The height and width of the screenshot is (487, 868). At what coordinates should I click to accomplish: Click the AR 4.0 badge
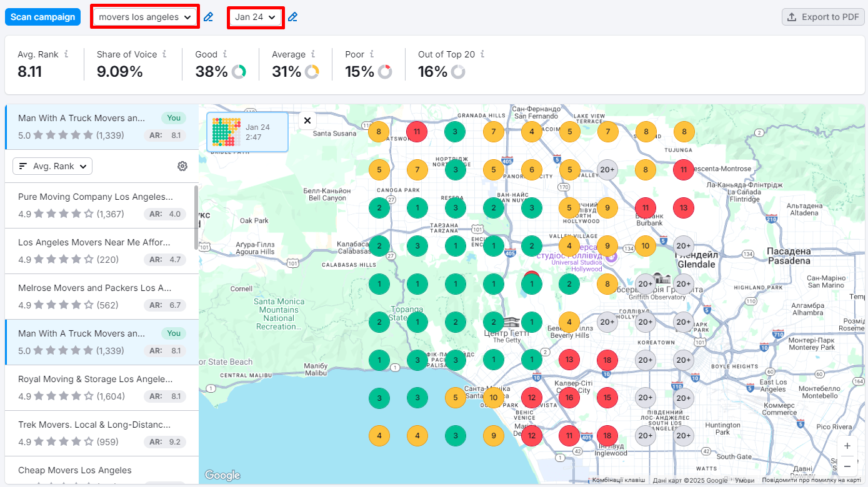[x=165, y=214]
